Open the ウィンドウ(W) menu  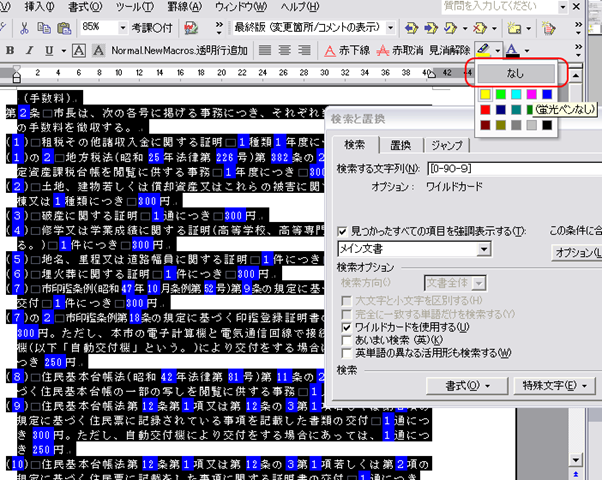(x=241, y=7)
